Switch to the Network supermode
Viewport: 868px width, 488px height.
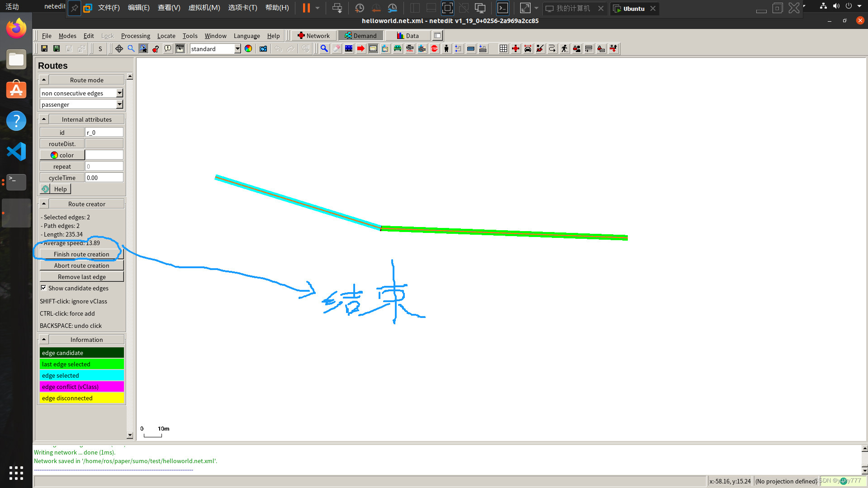[x=313, y=36]
